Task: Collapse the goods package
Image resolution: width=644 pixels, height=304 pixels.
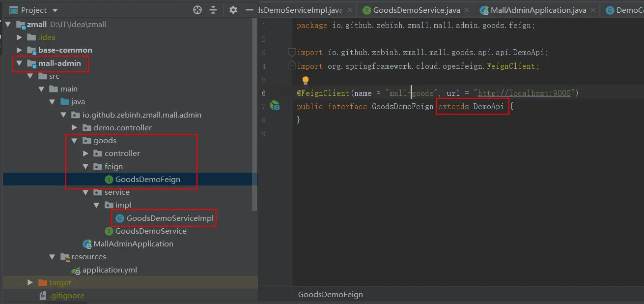Action: (x=74, y=141)
